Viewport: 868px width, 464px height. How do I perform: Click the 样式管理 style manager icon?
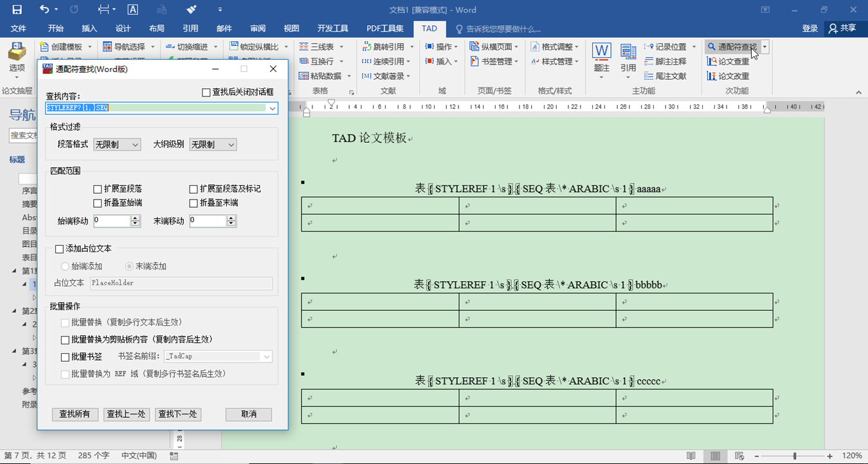(535, 61)
